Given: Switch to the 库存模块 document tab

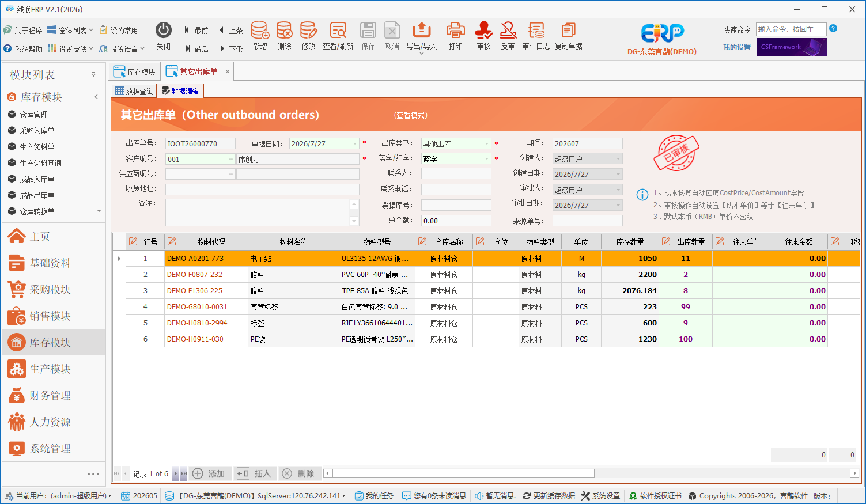Looking at the screenshot, I should (135, 71).
